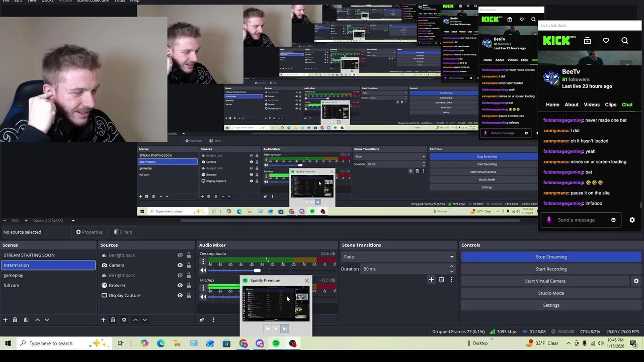
Task: Toggle lock on Display Capture source
Action: pos(189,295)
